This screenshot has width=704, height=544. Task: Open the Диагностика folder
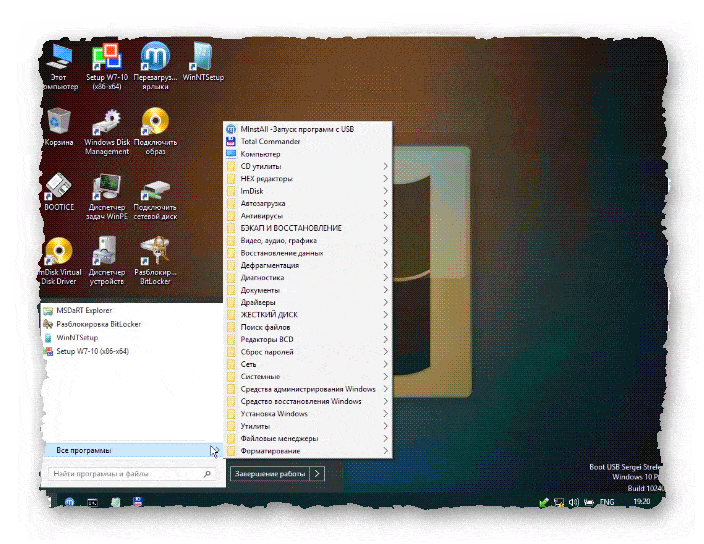point(308,277)
